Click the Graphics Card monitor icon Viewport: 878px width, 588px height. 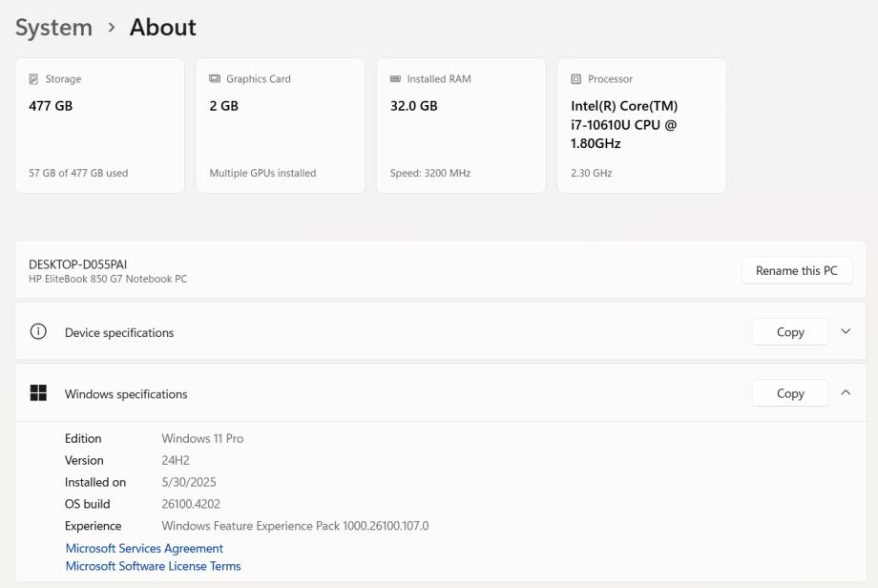pyautogui.click(x=215, y=79)
